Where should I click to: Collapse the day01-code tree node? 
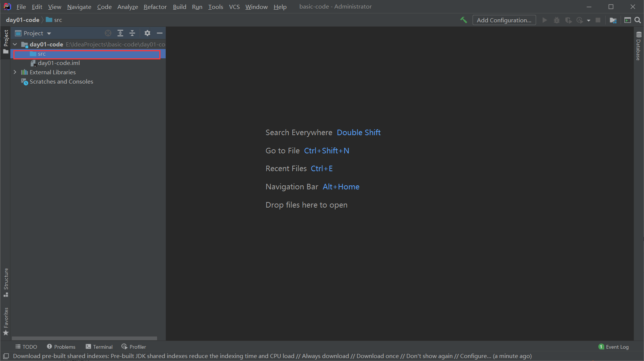pos(15,44)
